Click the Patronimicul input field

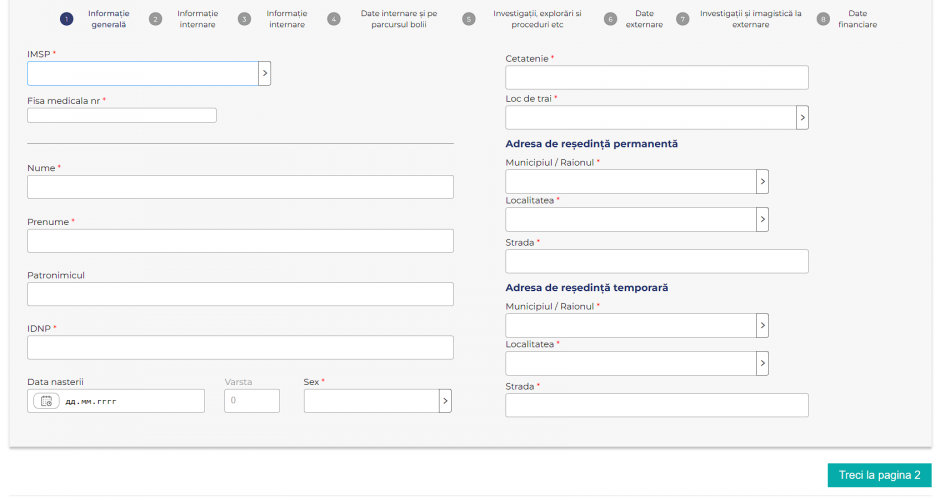coord(241,294)
